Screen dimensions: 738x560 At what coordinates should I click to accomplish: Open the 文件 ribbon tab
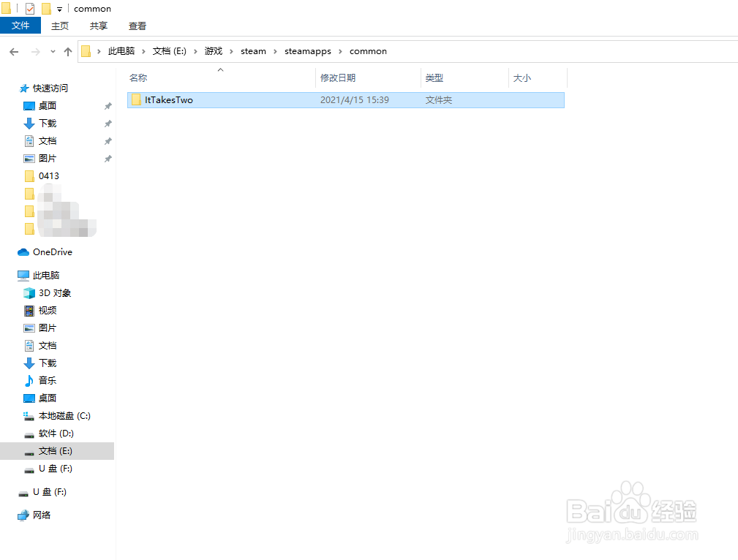(20, 26)
